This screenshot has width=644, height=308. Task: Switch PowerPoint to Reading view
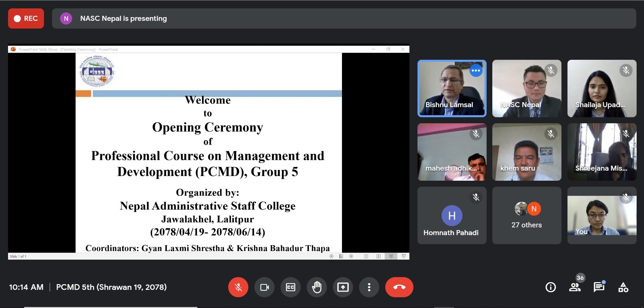pos(391,256)
